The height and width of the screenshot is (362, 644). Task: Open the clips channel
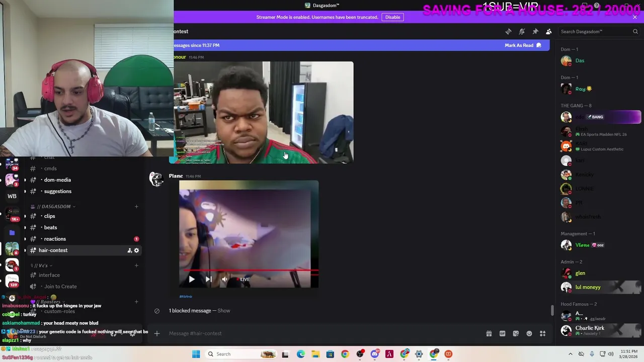click(x=49, y=216)
